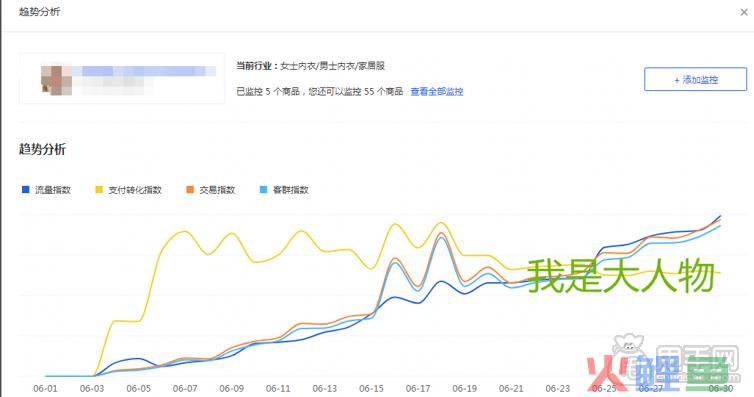This screenshot has width=754, height=397.
Task: Close the 趋势分析 dialog
Action: click(x=744, y=12)
